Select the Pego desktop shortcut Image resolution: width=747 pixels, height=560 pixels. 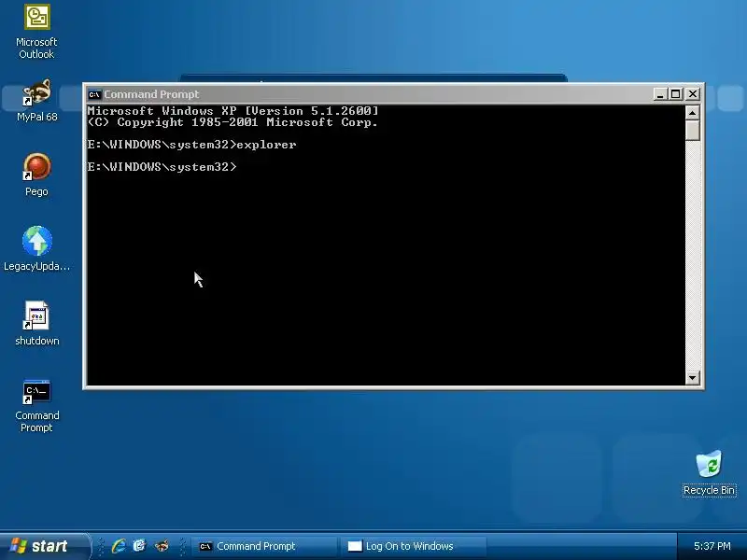[36, 175]
